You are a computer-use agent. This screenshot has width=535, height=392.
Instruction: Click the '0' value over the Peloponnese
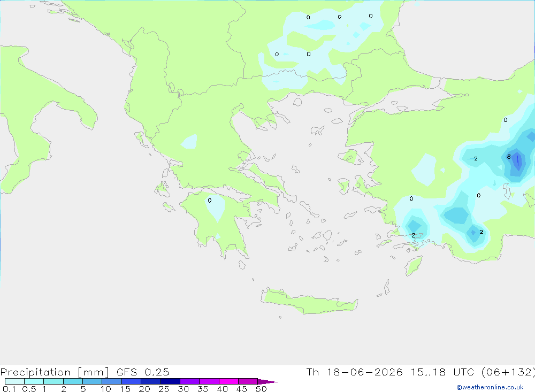click(x=210, y=200)
